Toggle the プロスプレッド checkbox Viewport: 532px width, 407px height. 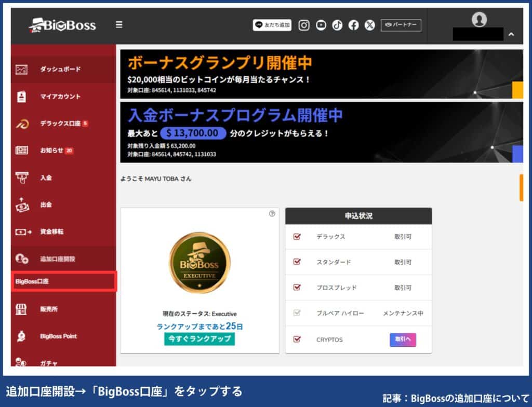(297, 288)
